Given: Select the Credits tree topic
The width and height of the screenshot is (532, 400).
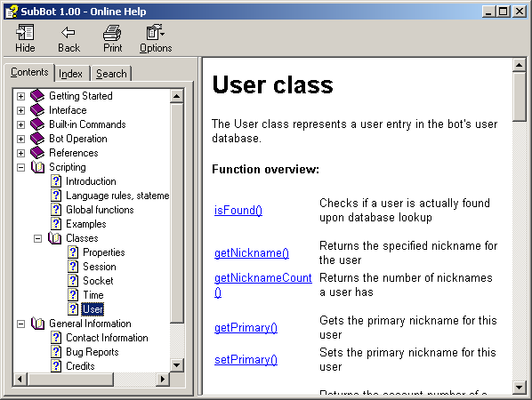Looking at the screenshot, I should click(x=80, y=366).
